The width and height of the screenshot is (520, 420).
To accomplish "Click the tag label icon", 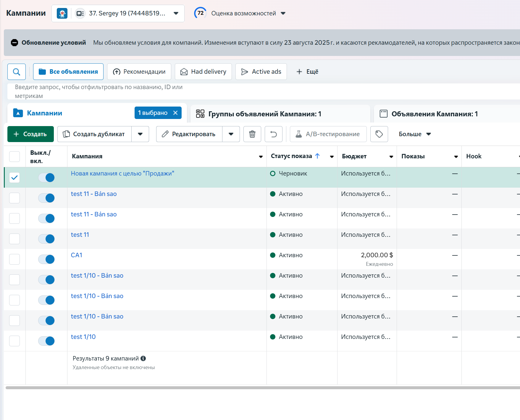I will [x=379, y=134].
